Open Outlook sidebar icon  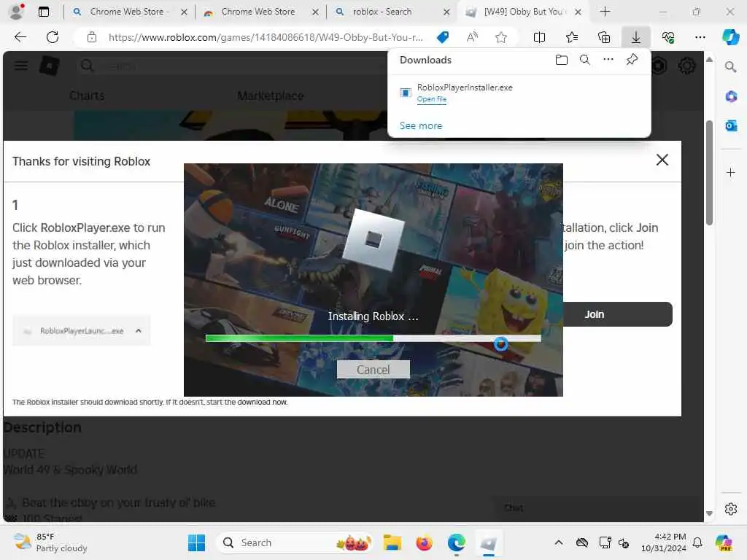pyautogui.click(x=731, y=125)
